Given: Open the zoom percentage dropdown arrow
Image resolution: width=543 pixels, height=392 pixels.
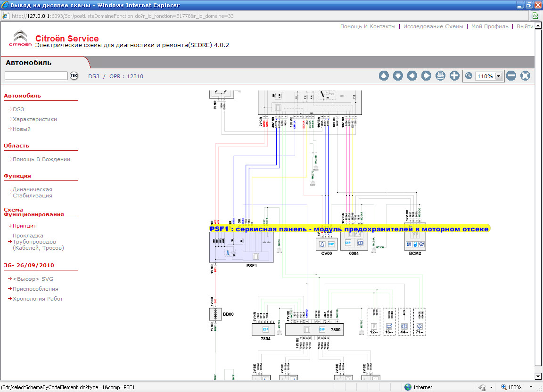Looking at the screenshot, I should [x=499, y=76].
